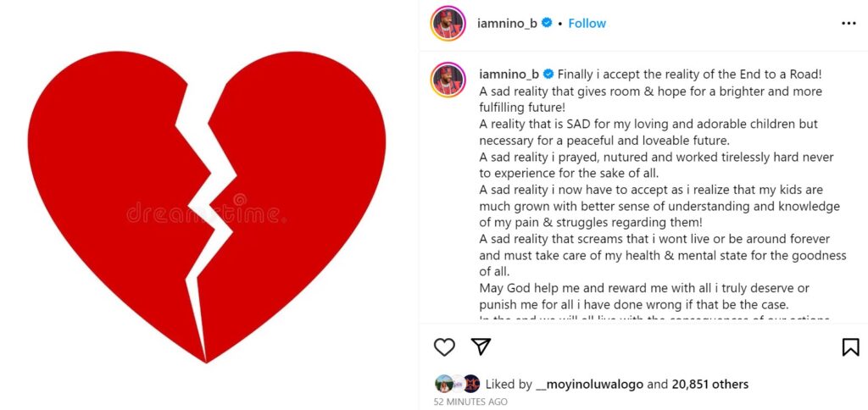Viewport: 868px width, 410px height.
Task: Click the profile avatar beside the caption
Action: tap(448, 79)
